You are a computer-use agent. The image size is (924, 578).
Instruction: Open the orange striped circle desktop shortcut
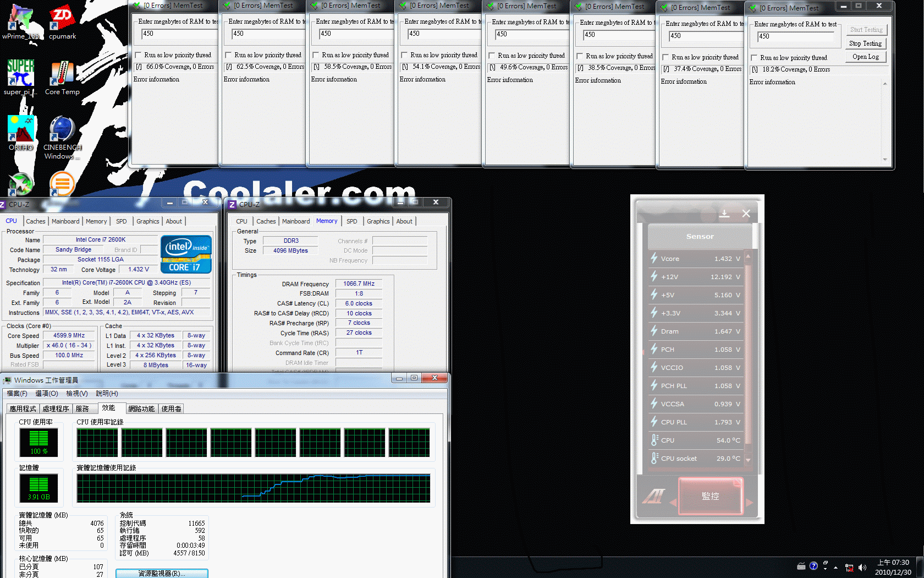(x=62, y=184)
